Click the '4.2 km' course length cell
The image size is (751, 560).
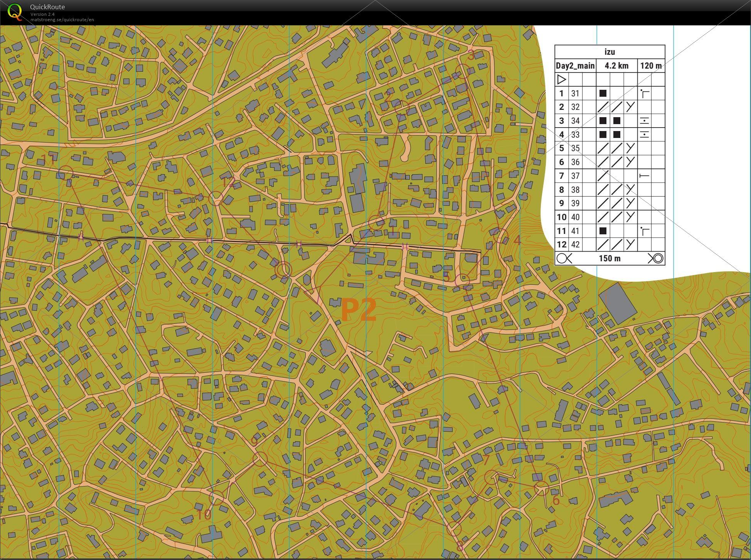pyautogui.click(x=616, y=66)
